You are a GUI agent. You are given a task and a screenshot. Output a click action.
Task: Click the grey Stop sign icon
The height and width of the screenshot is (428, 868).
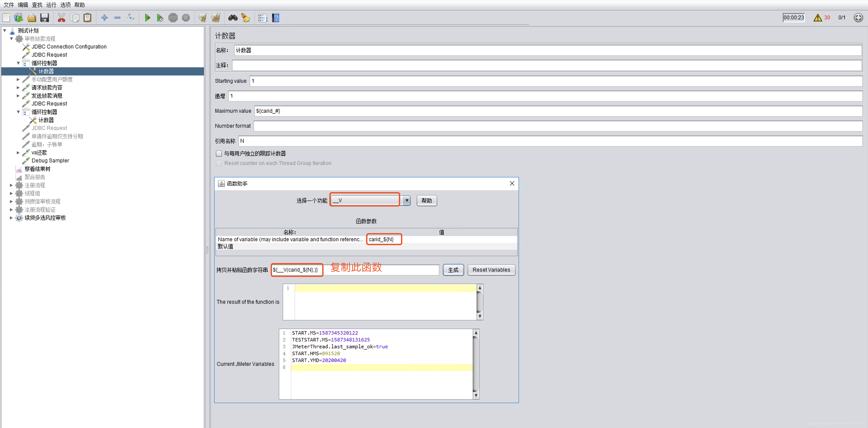pos(173,18)
